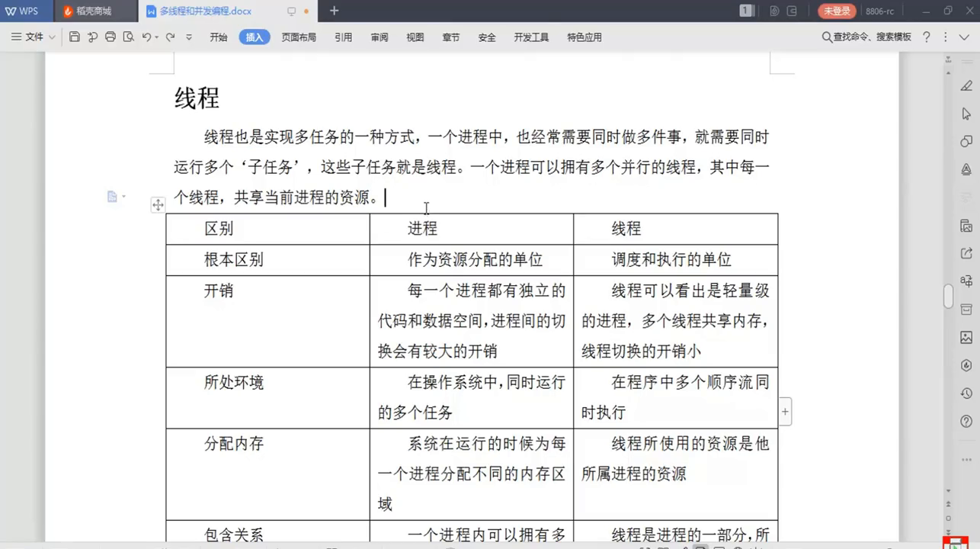Click the export-to-PDF icon beside Save
The width and height of the screenshot is (980, 549).
click(x=92, y=37)
